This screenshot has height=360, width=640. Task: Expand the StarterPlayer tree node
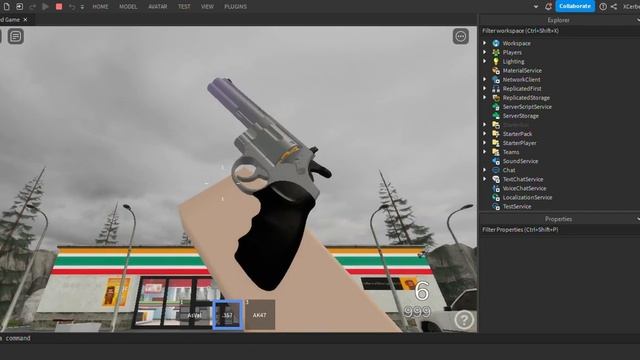pyautogui.click(x=484, y=142)
